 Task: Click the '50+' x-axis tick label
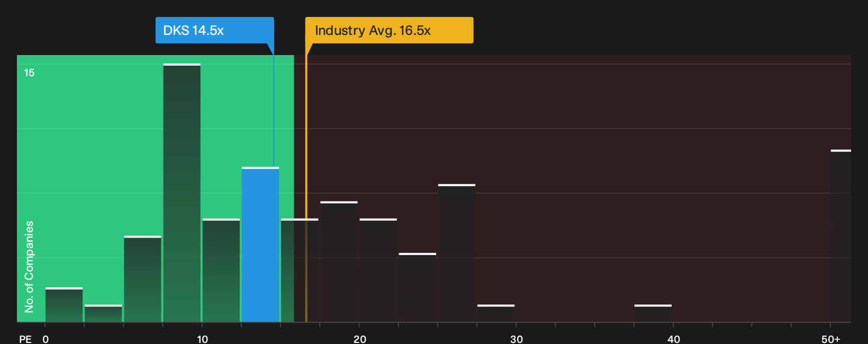[831, 339]
